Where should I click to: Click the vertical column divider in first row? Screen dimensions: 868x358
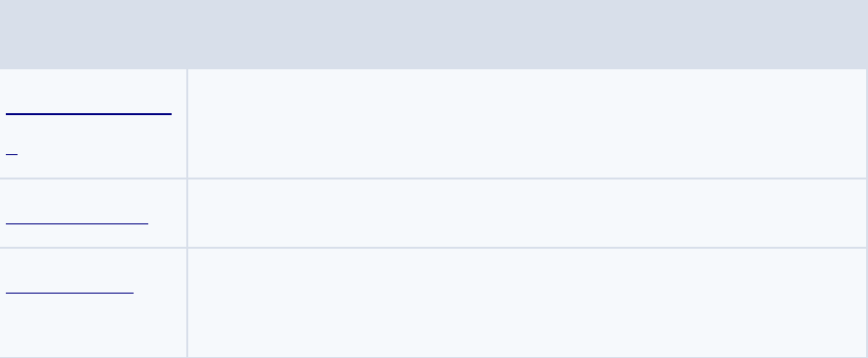click(187, 123)
